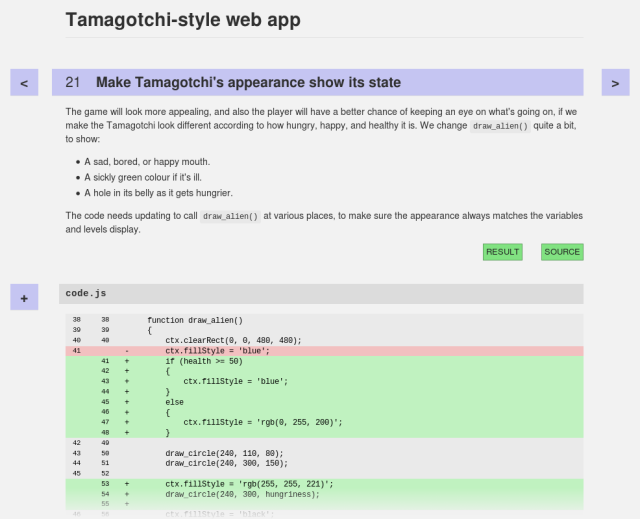
Task: Click the bullet 'A sickly green colour if it's ill.'
Action: point(143,177)
